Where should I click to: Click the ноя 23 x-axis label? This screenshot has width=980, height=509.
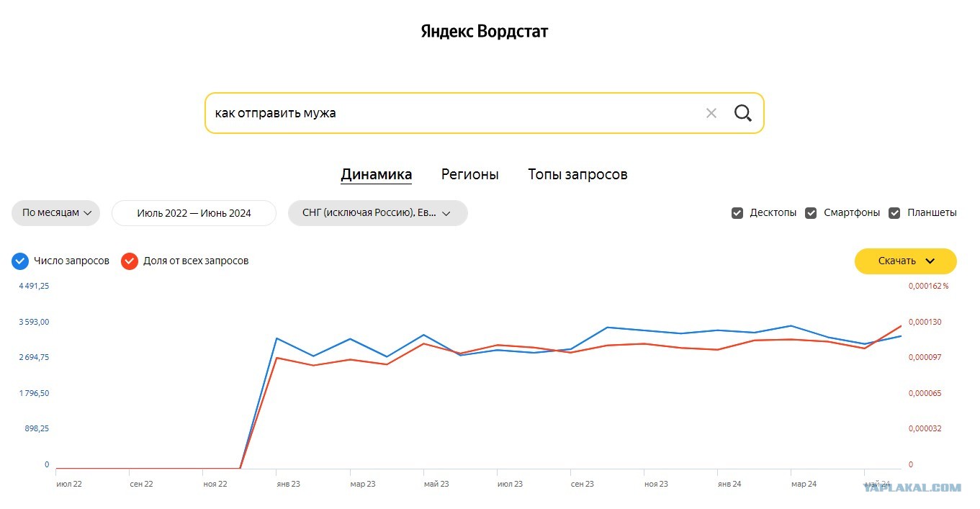coord(656,484)
